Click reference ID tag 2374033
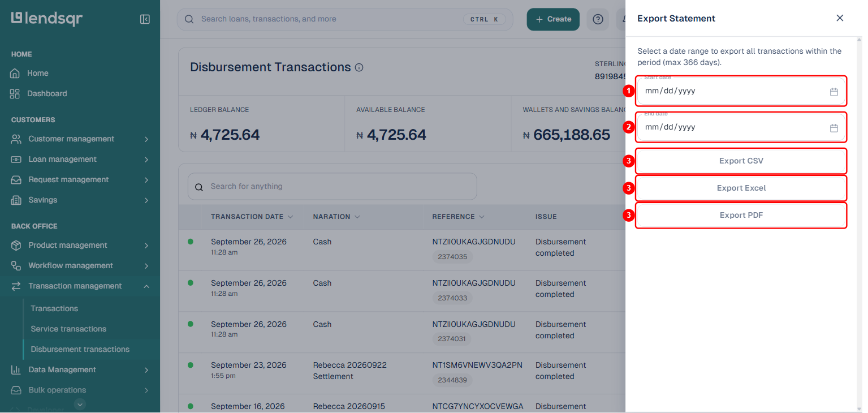 [452, 298]
